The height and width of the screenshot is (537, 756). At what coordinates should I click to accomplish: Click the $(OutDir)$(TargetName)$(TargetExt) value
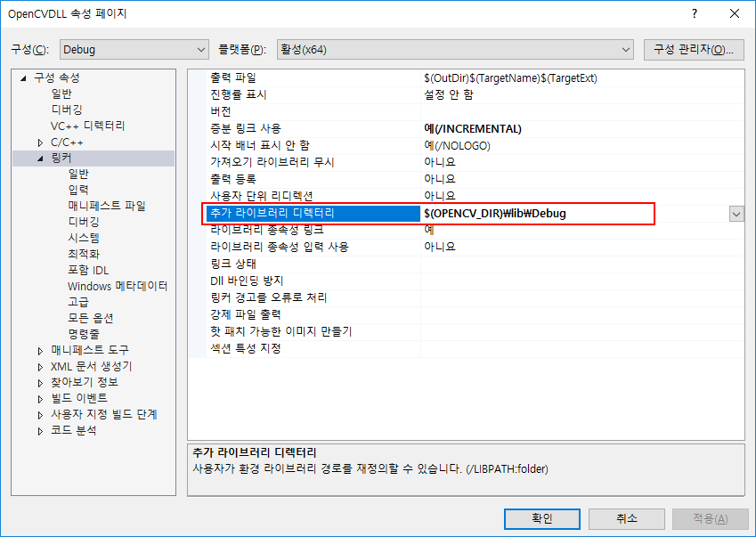point(510,78)
